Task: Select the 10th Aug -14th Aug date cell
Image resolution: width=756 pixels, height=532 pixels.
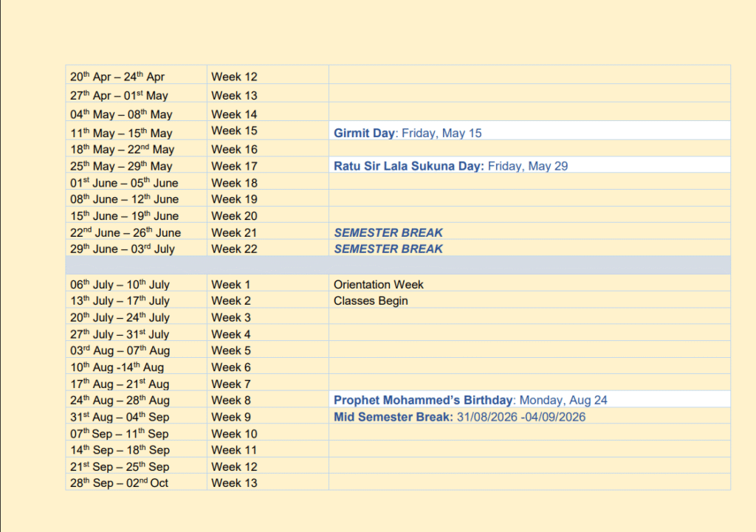Action: click(x=117, y=367)
